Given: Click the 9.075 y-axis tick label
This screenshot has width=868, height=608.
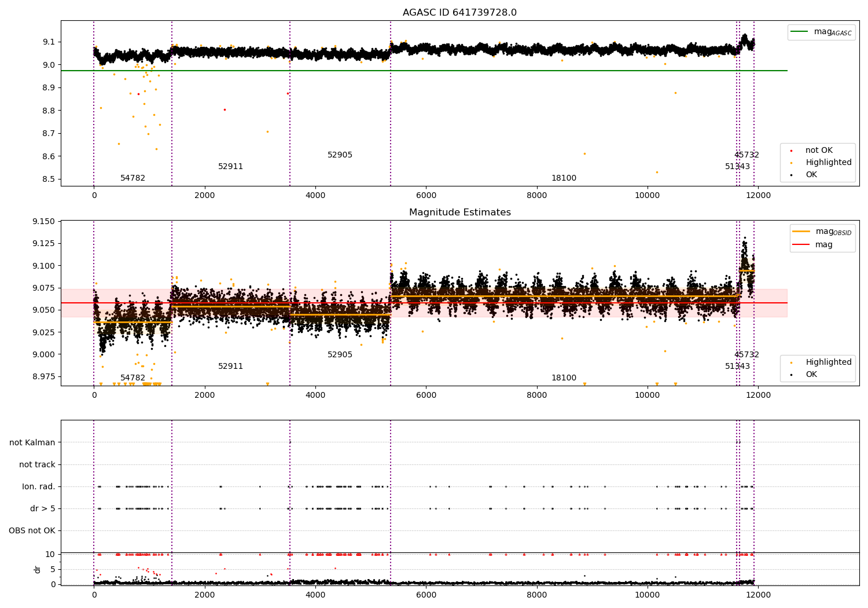Looking at the screenshot, I should click(44, 288).
